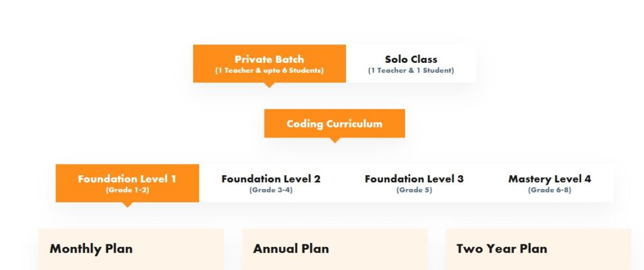Click the "(Grade 3-4)" subtitle text
The image size is (644, 270).
point(270,190)
